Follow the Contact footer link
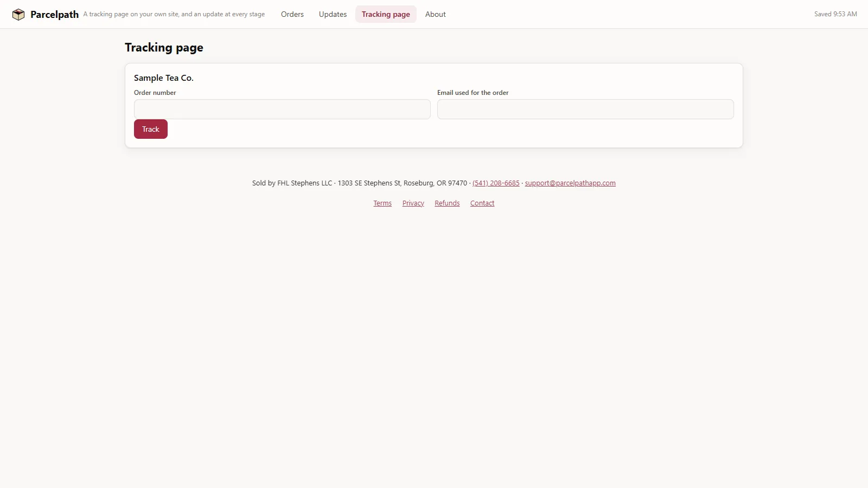This screenshot has height=488, width=868. tap(482, 203)
